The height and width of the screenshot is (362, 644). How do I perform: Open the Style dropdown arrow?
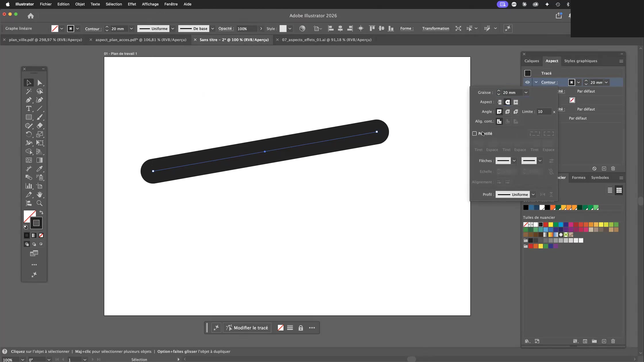click(x=290, y=29)
